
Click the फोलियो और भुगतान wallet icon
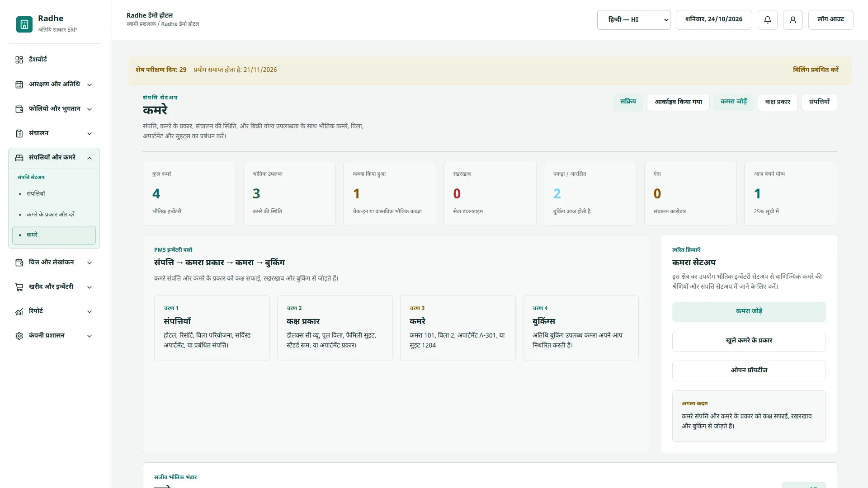tap(19, 109)
